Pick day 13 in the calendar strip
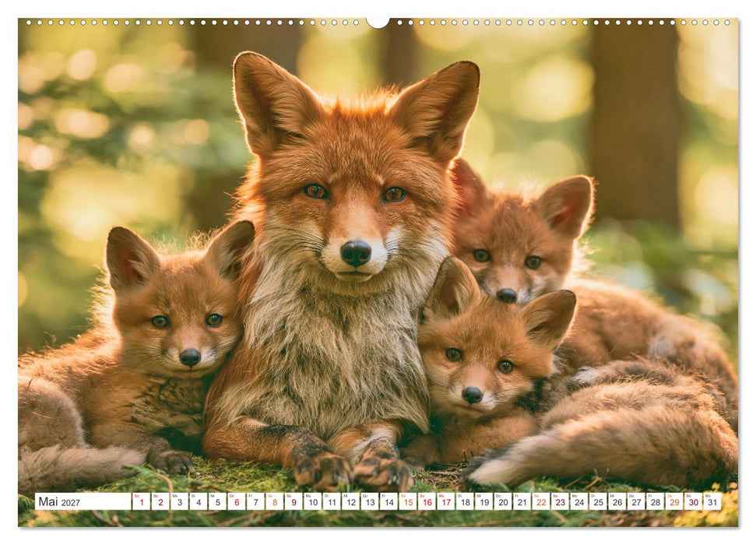 pyautogui.click(x=370, y=501)
